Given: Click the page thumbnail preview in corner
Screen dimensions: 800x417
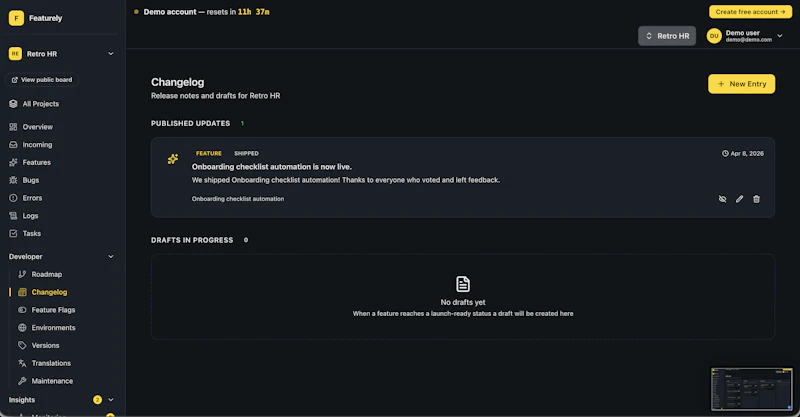Looking at the screenshot, I should coord(752,389).
